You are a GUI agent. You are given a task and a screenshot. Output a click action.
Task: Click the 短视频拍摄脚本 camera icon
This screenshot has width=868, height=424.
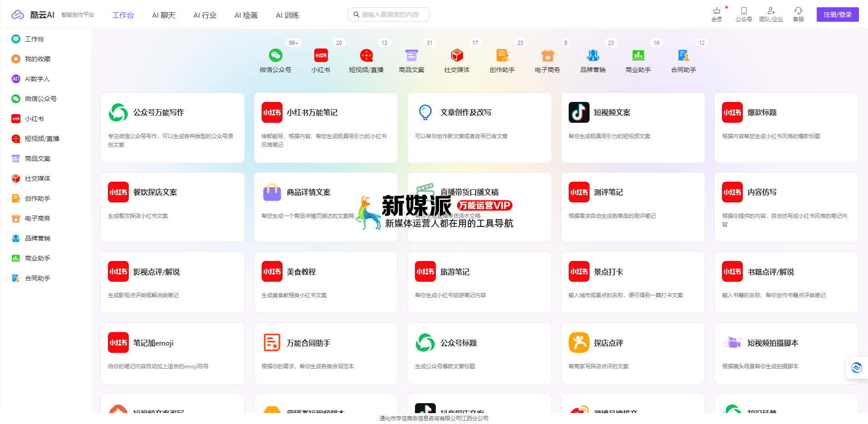click(x=732, y=343)
